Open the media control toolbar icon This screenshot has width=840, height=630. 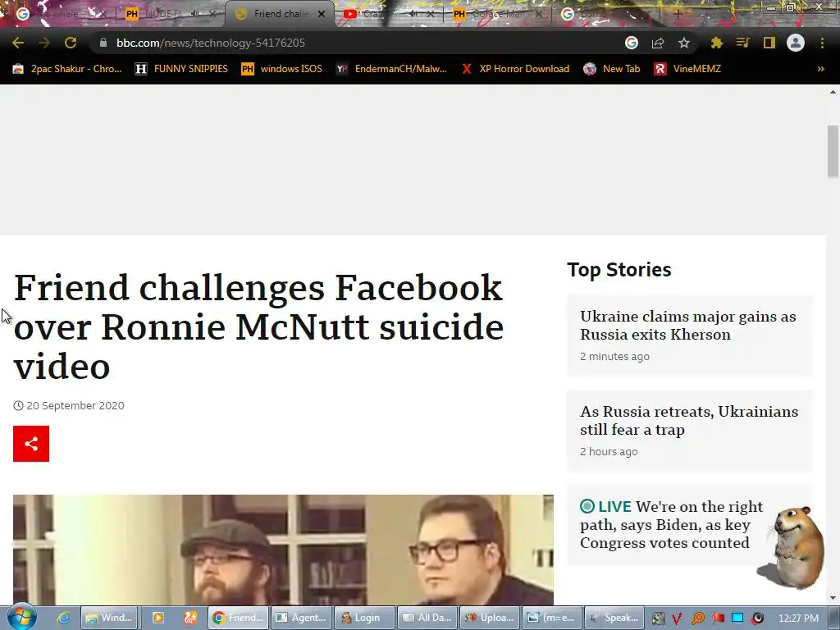click(x=742, y=43)
